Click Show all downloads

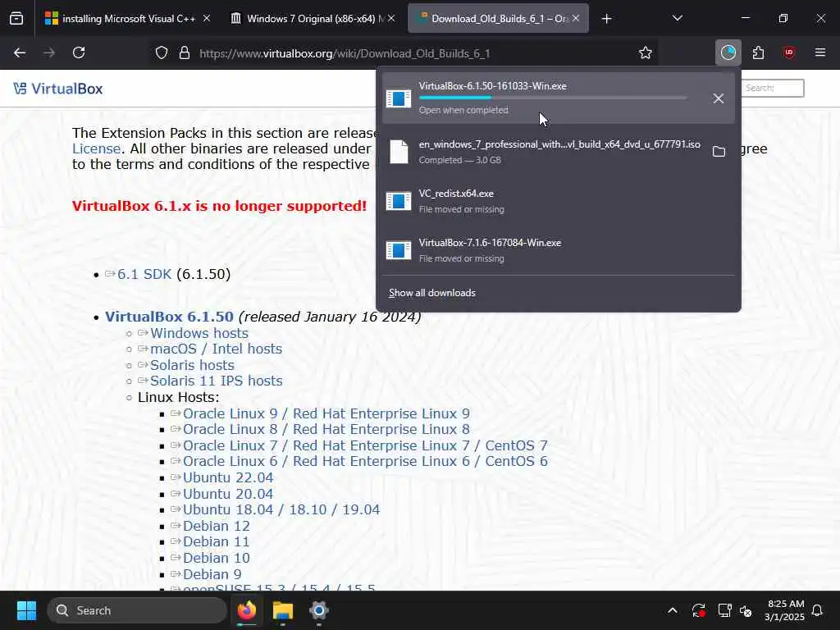click(431, 293)
